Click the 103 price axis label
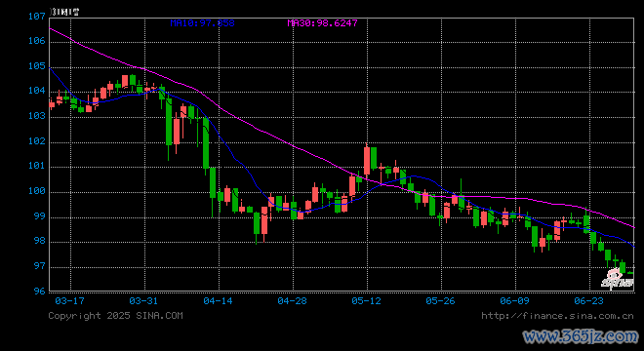 click(36, 116)
